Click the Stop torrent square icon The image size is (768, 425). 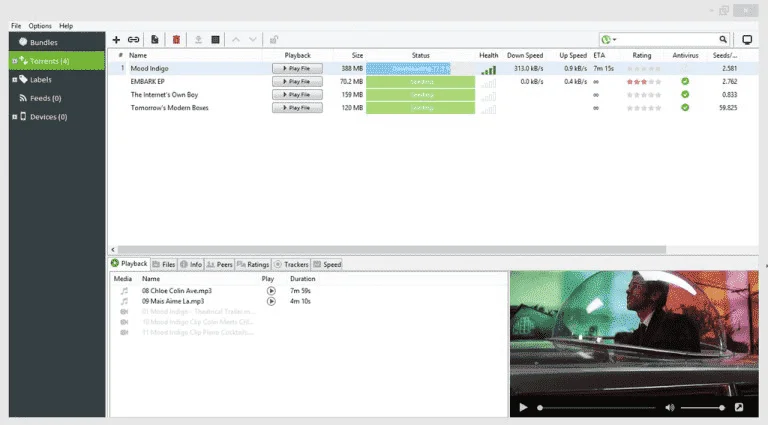click(x=215, y=40)
